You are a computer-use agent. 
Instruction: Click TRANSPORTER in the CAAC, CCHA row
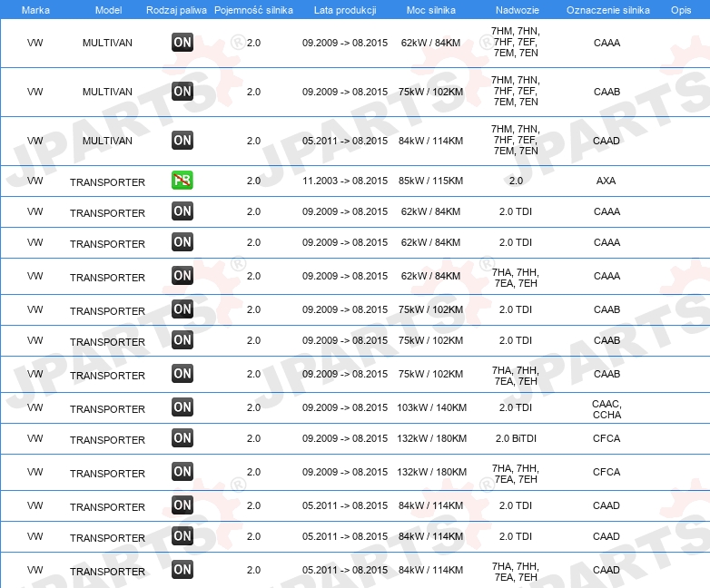(x=107, y=408)
